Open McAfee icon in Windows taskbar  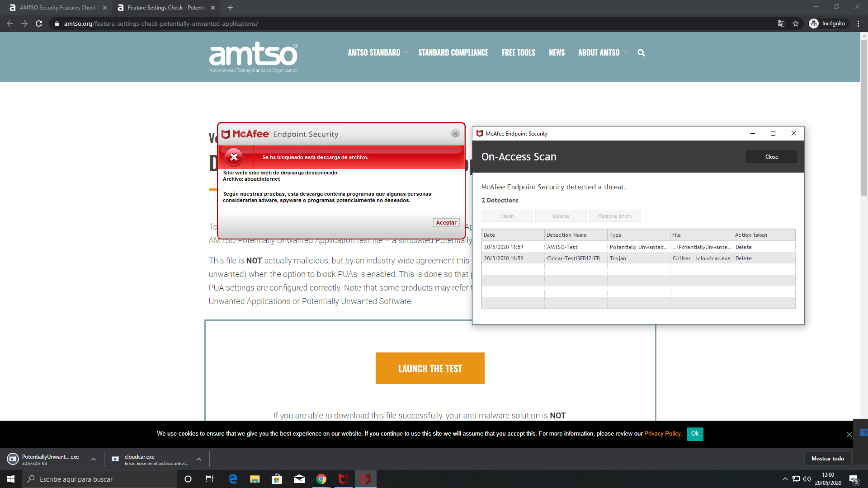click(x=344, y=479)
